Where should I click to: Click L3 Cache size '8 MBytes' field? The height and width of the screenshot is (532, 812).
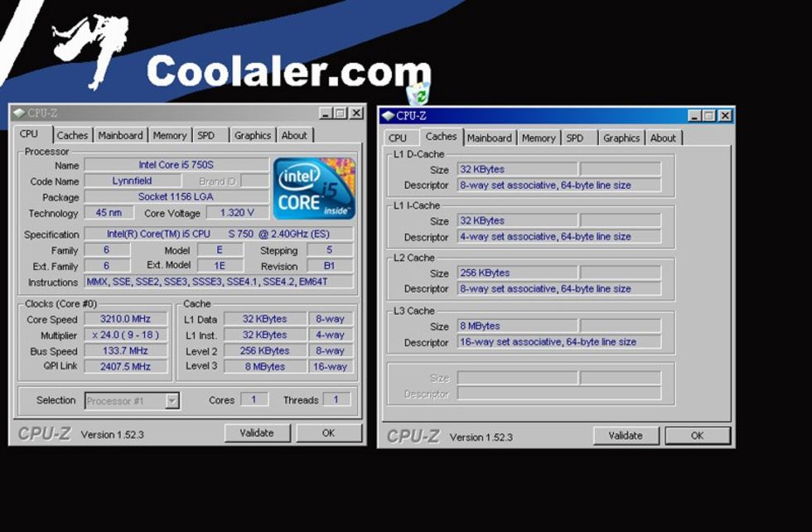pyautogui.click(x=517, y=326)
